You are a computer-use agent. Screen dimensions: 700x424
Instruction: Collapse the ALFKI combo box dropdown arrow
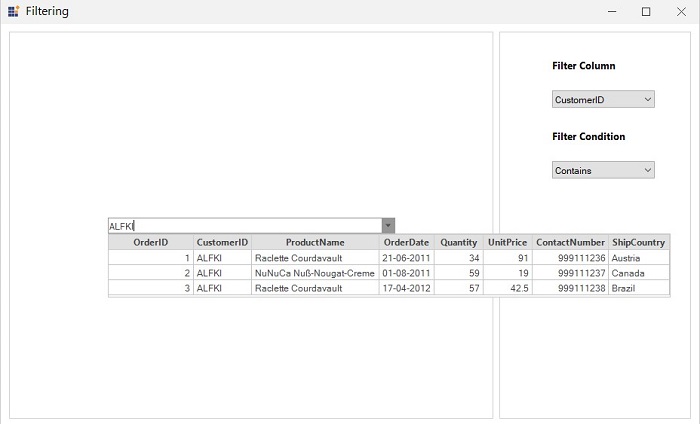tap(388, 226)
